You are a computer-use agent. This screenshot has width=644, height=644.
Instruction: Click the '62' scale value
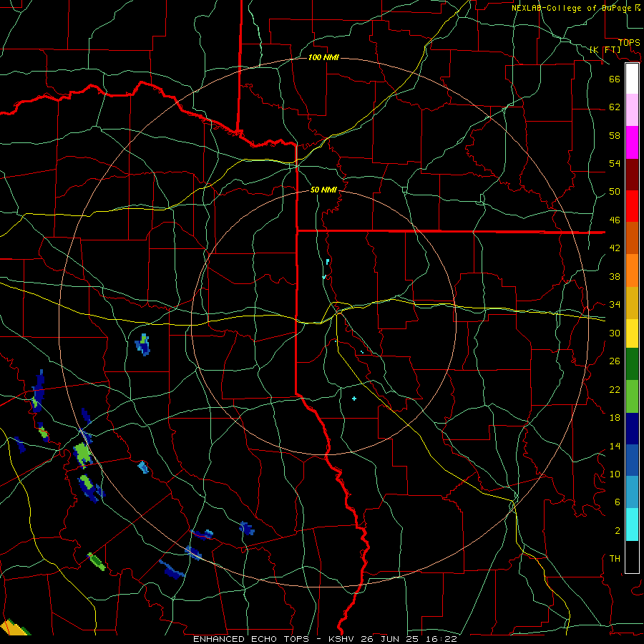pyautogui.click(x=615, y=107)
